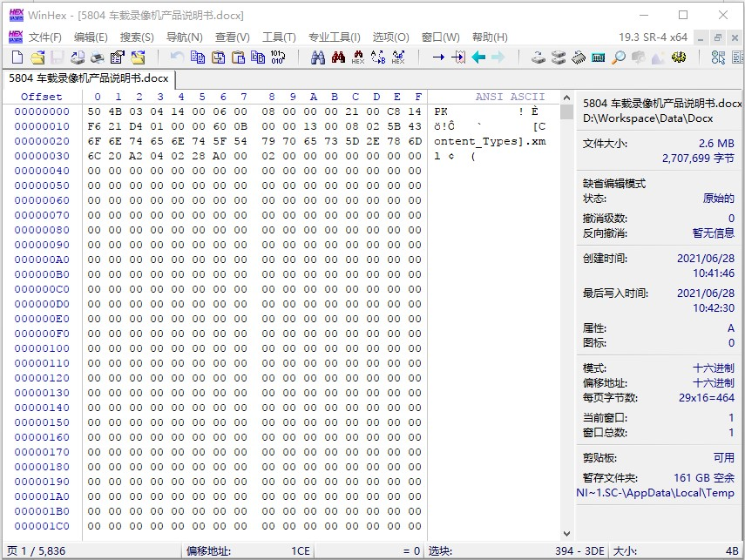745x560 pixels.
Task: Open the 选项(O) menu
Action: tap(390, 37)
